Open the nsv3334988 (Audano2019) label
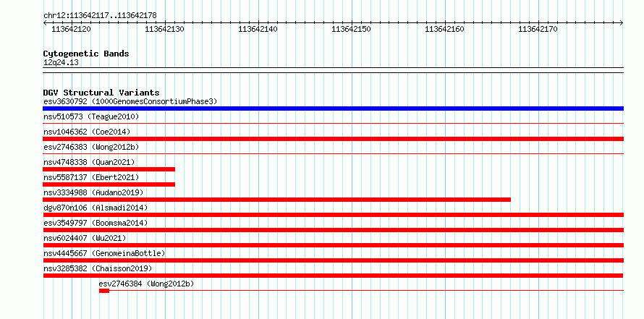Image resolution: width=644 pixels, height=319 pixels. coord(93,192)
